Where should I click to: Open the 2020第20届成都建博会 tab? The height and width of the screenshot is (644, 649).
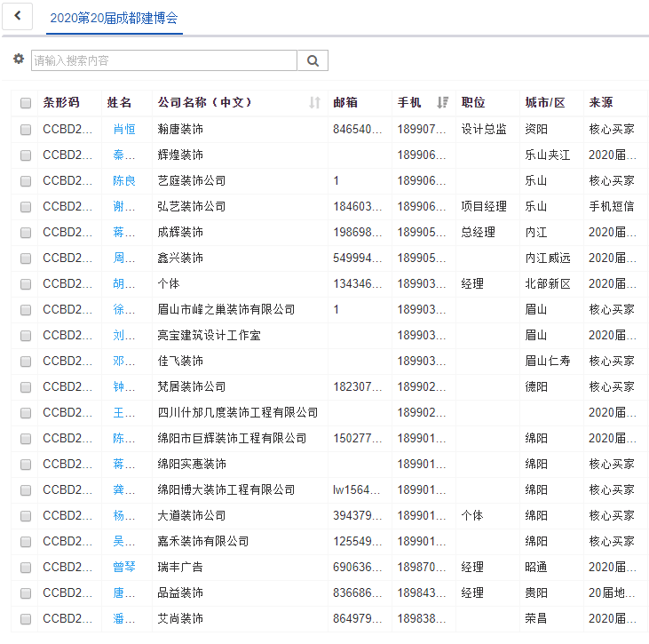(x=115, y=19)
